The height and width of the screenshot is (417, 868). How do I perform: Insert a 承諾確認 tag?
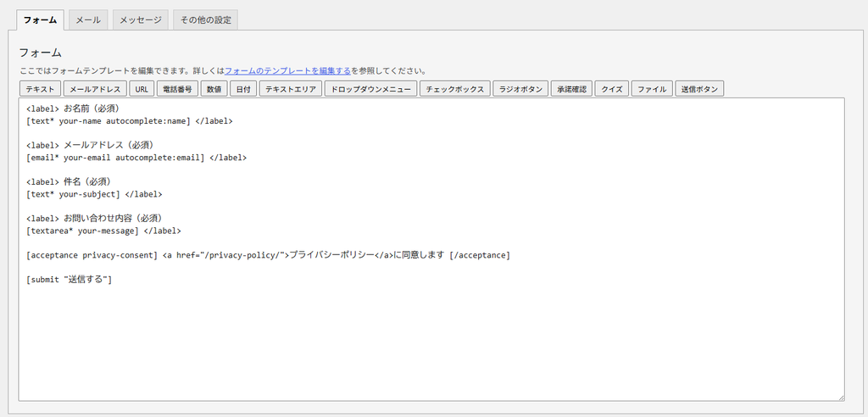click(571, 89)
